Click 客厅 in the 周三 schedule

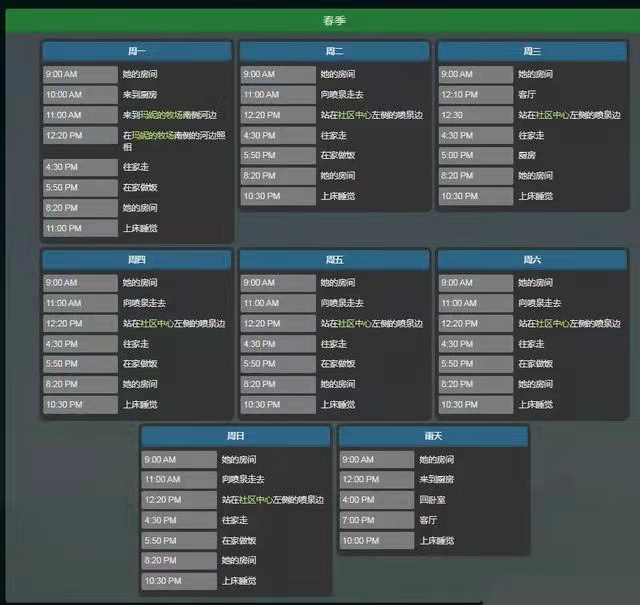tap(527, 95)
